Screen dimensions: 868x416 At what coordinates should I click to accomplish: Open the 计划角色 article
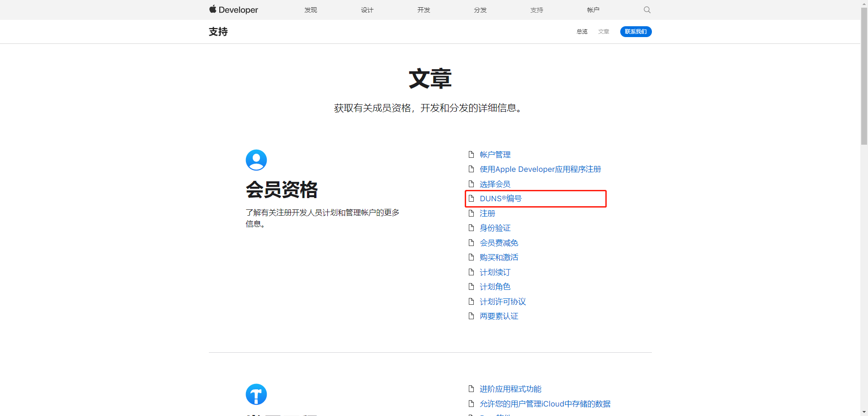pyautogui.click(x=495, y=287)
